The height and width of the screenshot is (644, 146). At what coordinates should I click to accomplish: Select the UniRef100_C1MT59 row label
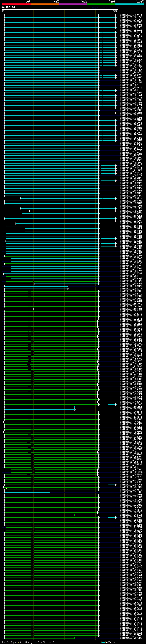click(x=131, y=40)
